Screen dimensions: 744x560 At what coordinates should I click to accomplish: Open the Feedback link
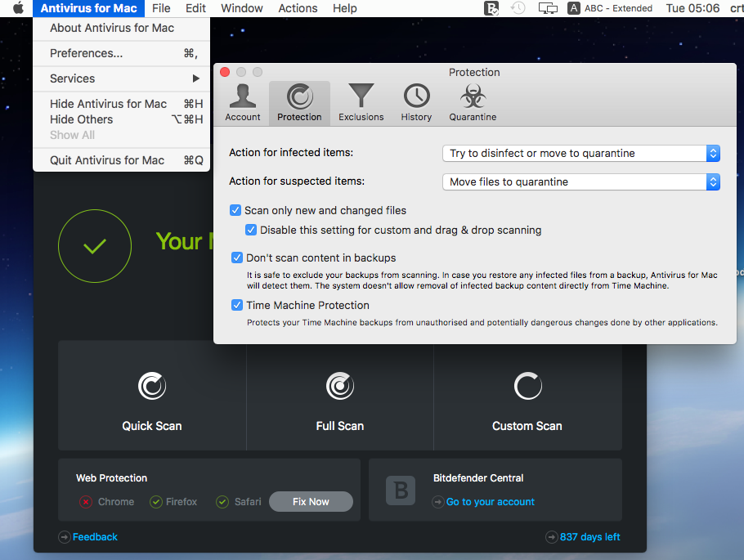pos(95,537)
